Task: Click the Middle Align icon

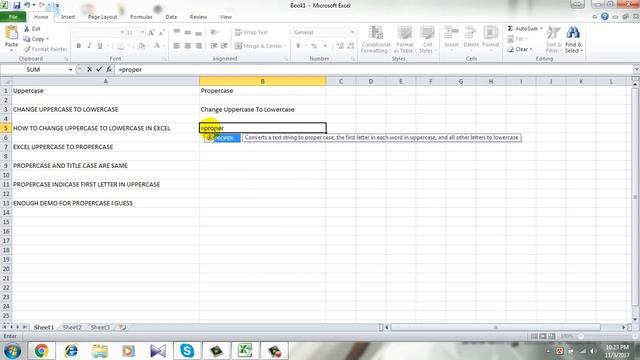Action: click(187, 32)
